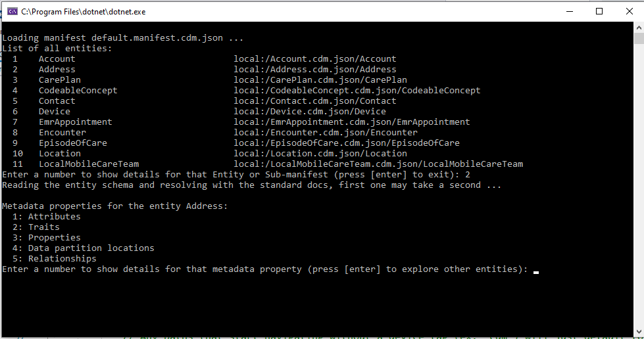Screen dimensions: 644x339
Task: Click the EmrAppointment entity name
Action: 75,122
